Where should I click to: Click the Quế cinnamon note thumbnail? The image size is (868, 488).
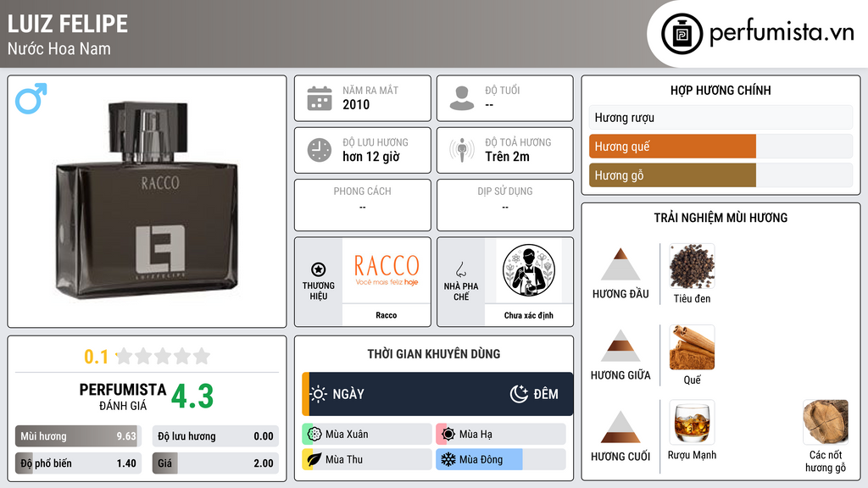point(692,347)
